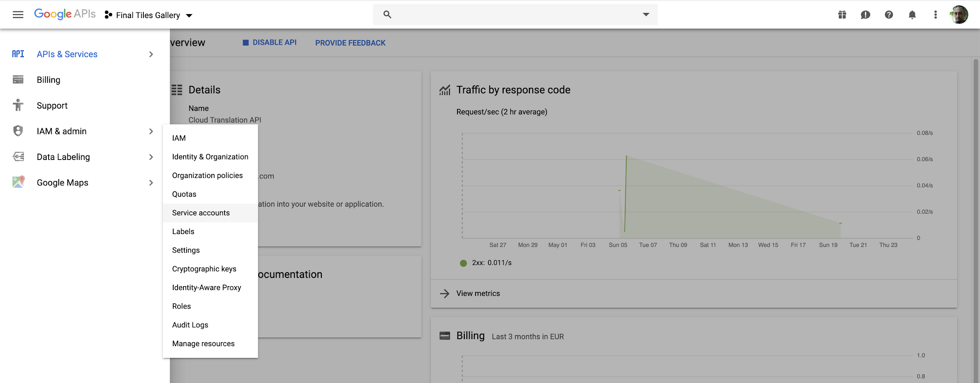Choose Cryptographic keys in IAM submenu

pos(204,269)
